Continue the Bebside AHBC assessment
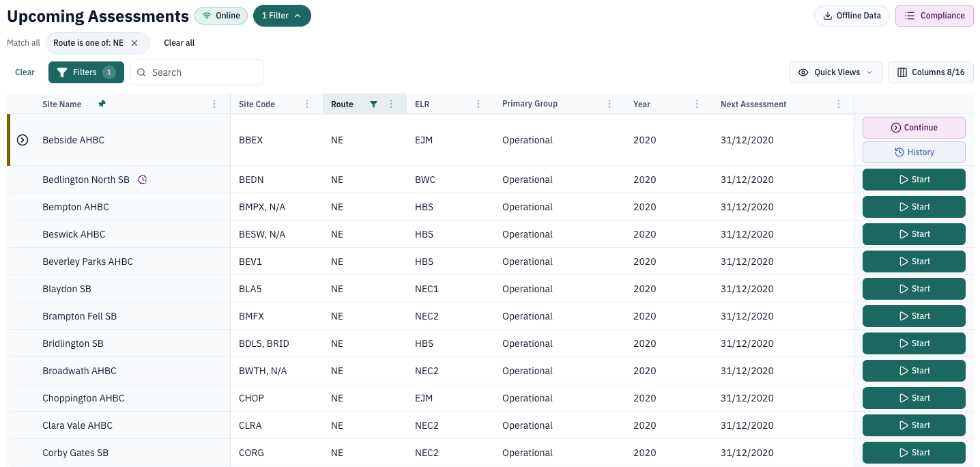Screen dimensions: 980x467 pos(914,128)
